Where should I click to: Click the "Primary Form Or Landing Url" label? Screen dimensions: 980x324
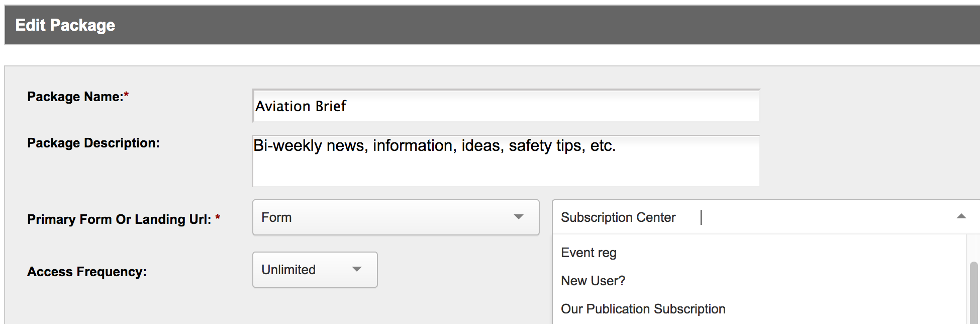click(x=119, y=219)
